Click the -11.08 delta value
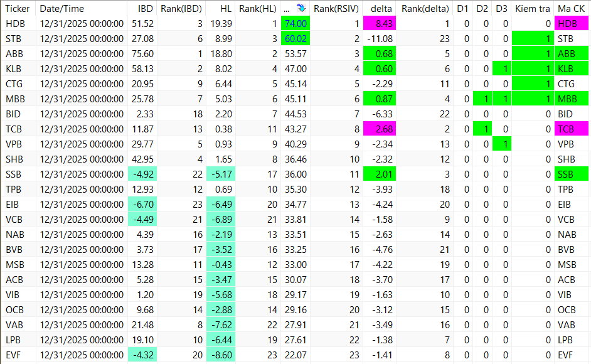 tap(380, 39)
